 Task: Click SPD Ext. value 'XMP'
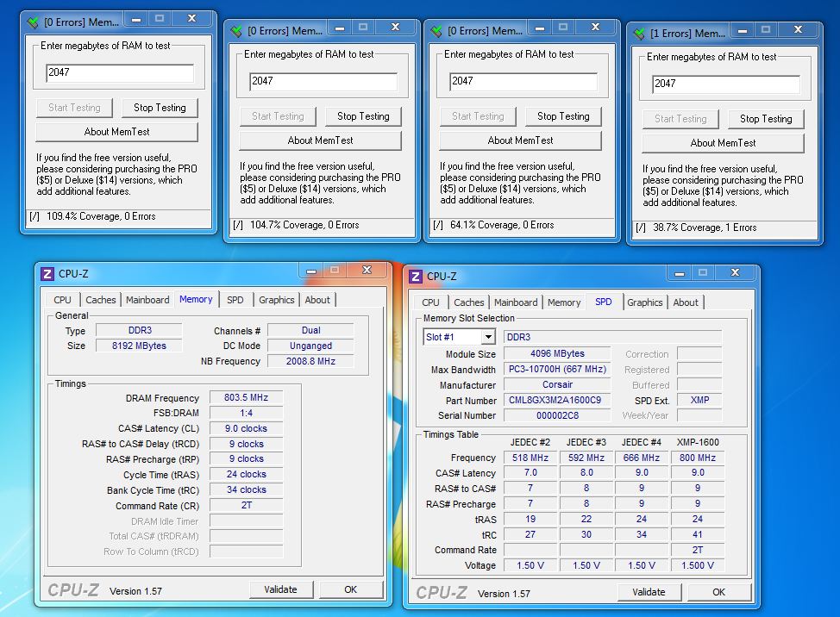point(699,400)
